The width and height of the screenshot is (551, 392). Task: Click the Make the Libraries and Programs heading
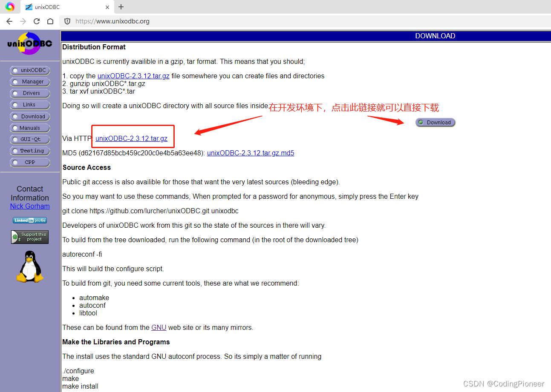coord(116,342)
